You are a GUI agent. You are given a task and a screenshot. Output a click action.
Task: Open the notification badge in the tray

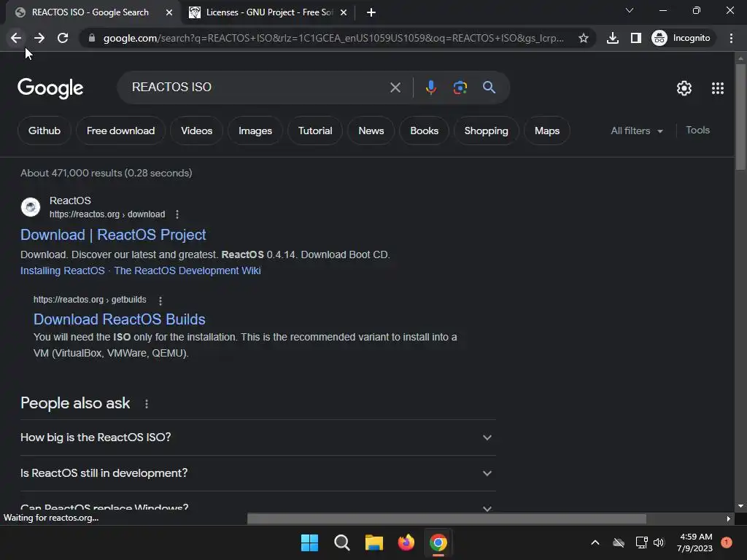click(727, 542)
